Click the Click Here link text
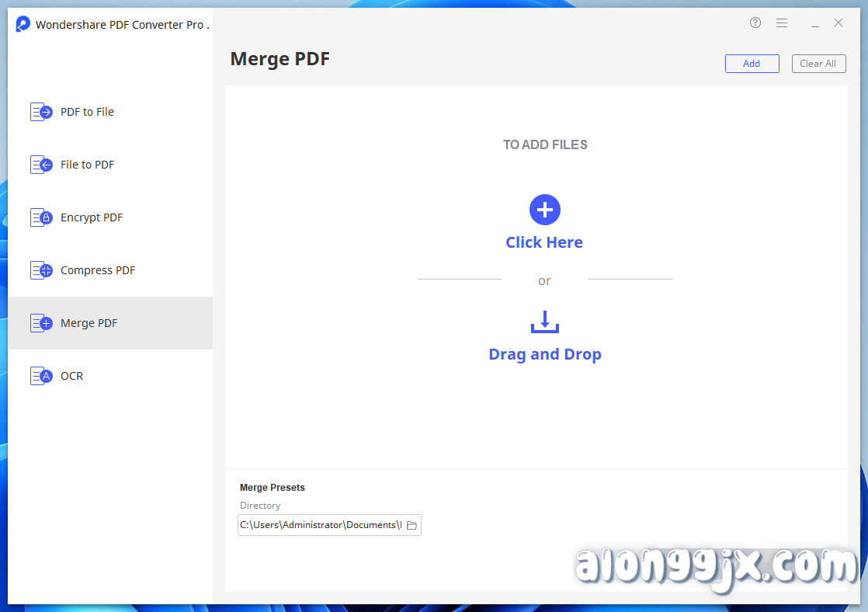The width and height of the screenshot is (868, 612). point(544,242)
